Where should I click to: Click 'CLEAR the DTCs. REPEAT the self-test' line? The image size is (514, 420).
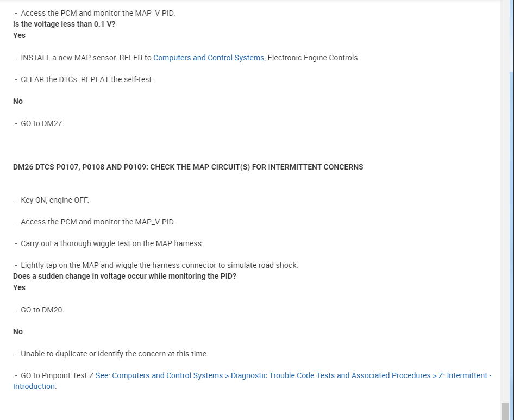coord(87,79)
